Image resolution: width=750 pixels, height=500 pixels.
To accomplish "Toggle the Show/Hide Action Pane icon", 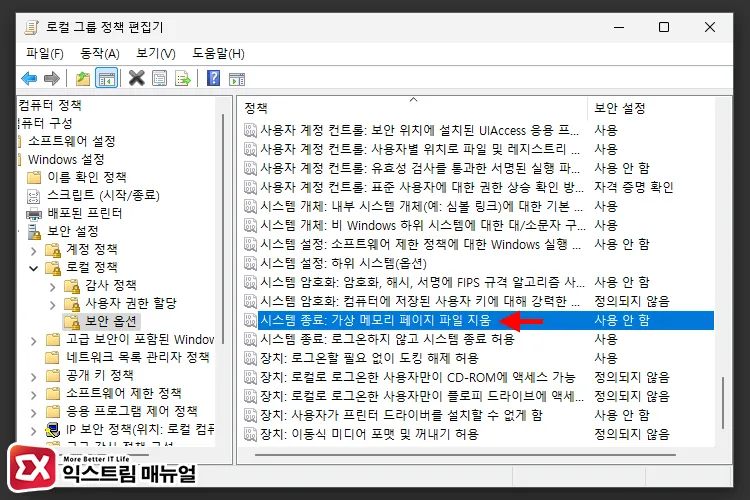I will (x=237, y=79).
